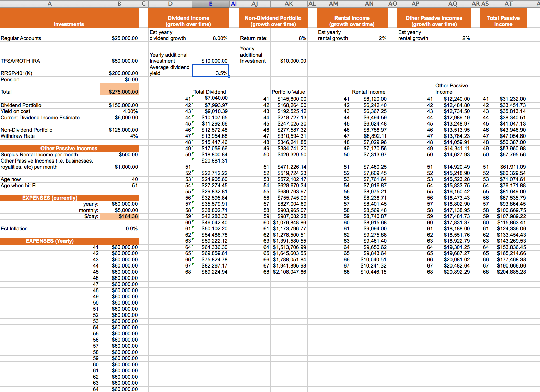
Task: Click the Est yearly dividend growth 8.00% cell
Action: tap(211, 38)
